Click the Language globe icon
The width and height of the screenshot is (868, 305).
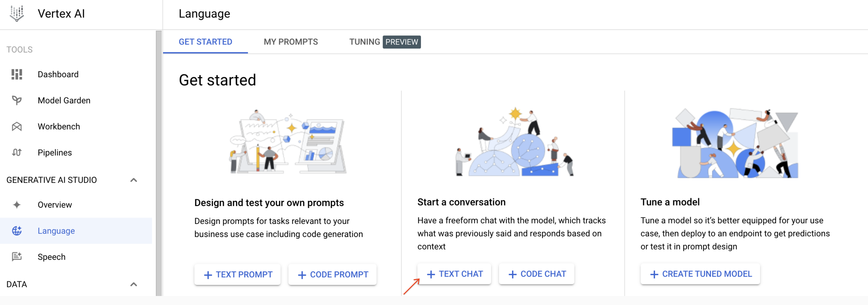16,231
